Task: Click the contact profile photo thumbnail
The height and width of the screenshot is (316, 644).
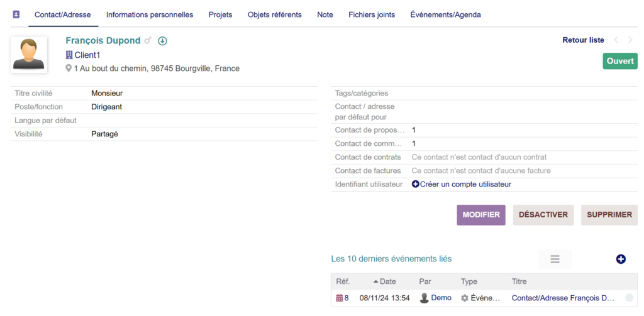Action: [29, 54]
